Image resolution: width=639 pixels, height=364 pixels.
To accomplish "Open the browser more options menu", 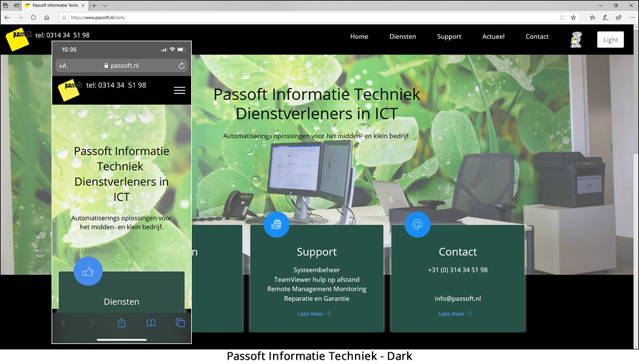I will tap(632, 18).
